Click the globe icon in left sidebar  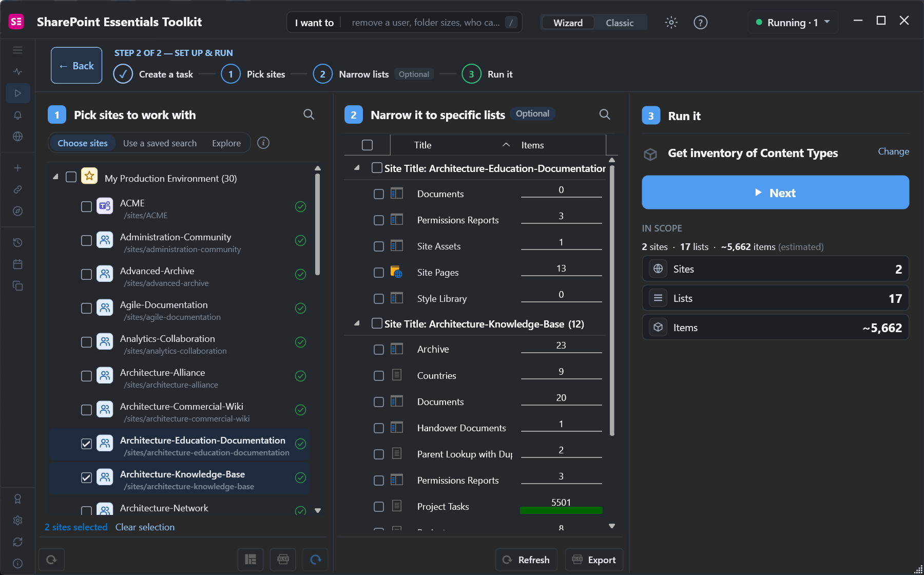17,137
